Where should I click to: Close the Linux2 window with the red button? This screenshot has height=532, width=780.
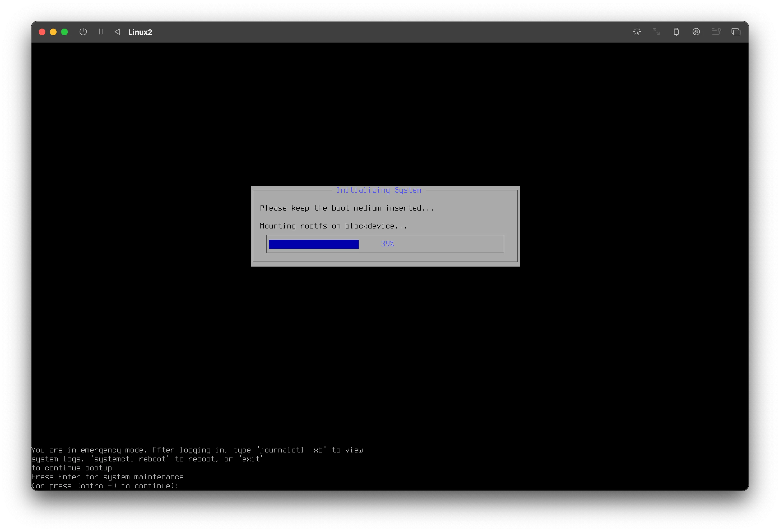[42, 32]
